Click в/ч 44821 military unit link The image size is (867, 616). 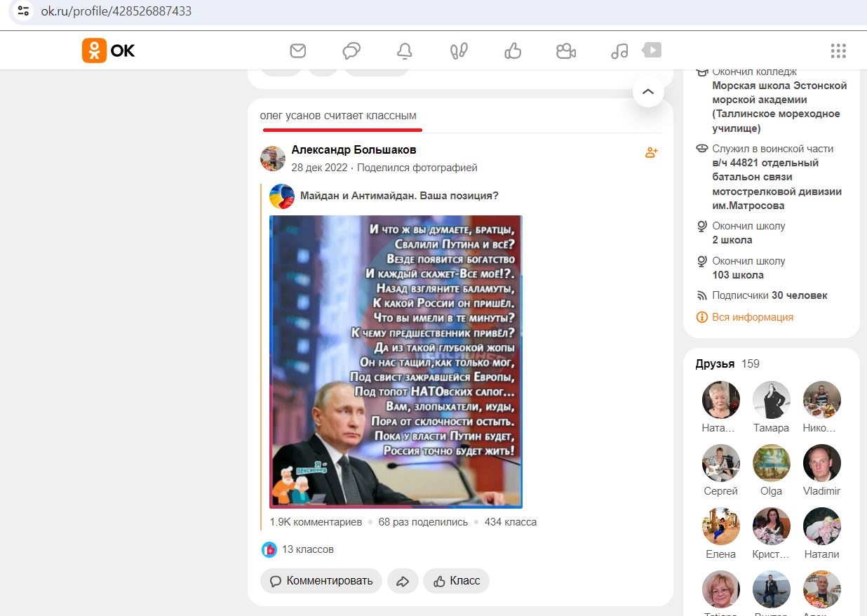pyautogui.click(x=777, y=184)
